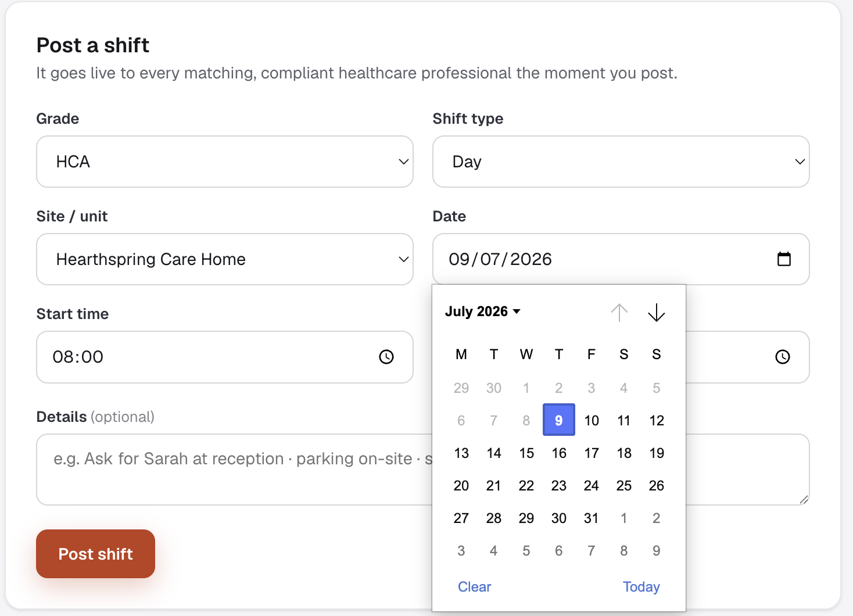Select 28 July in the calendar
The width and height of the screenshot is (853, 616).
point(494,518)
